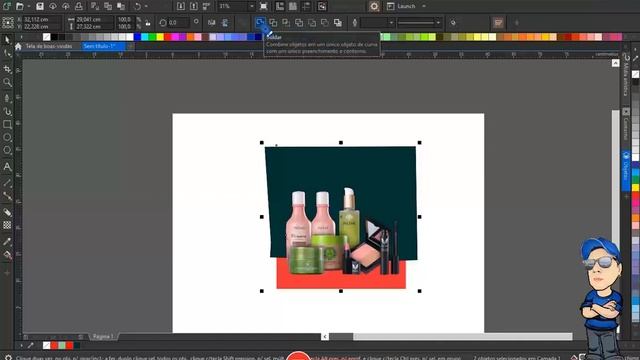The height and width of the screenshot is (360, 640).
Task: Select the Rectangle tool
Action: [7, 124]
